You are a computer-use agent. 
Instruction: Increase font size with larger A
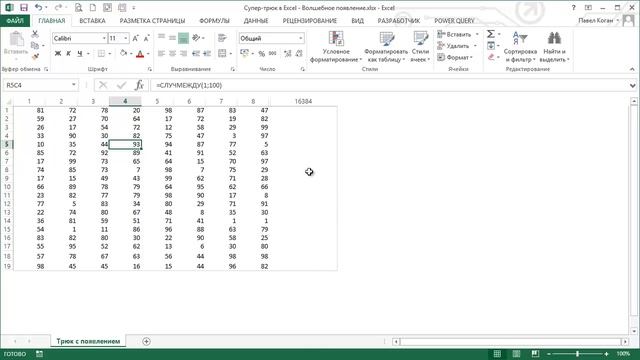click(x=136, y=38)
